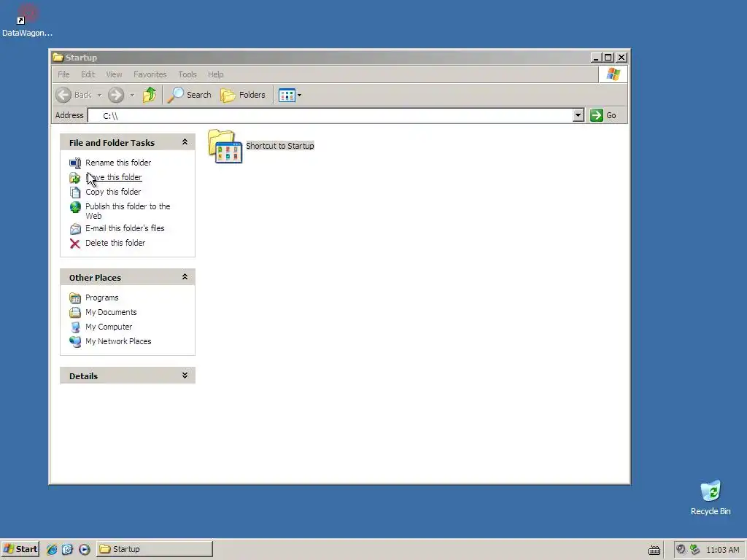Viewport: 747px width, 560px height.
Task: Click the Startup taskbar button
Action: [155, 549]
